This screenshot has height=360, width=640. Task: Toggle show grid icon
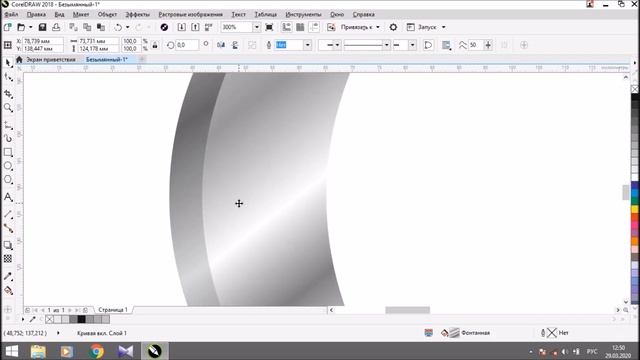click(x=300, y=27)
